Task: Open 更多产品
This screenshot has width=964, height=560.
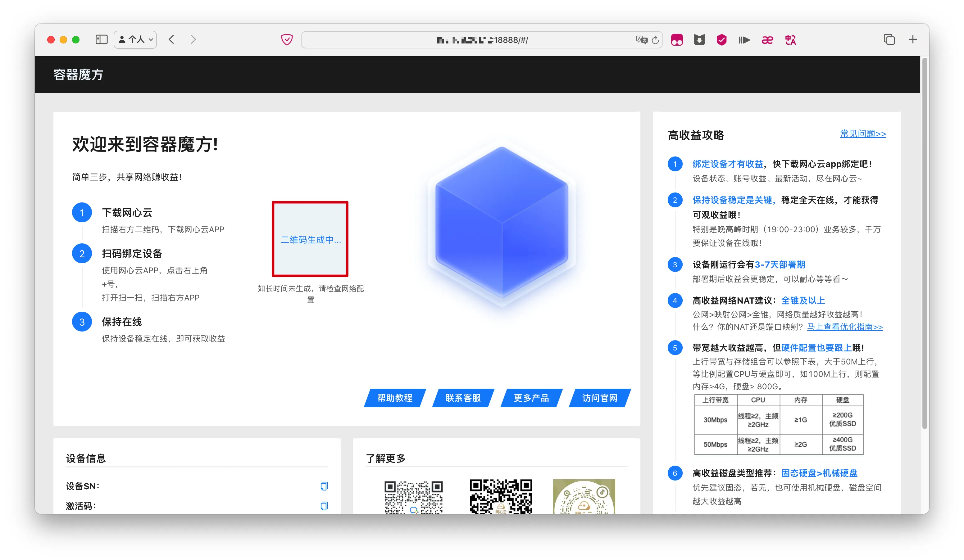Action: [531, 398]
